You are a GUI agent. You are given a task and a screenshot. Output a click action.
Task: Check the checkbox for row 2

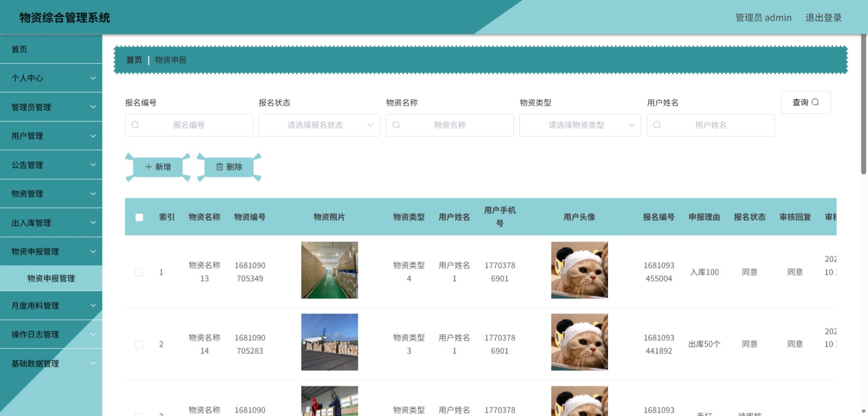click(139, 345)
